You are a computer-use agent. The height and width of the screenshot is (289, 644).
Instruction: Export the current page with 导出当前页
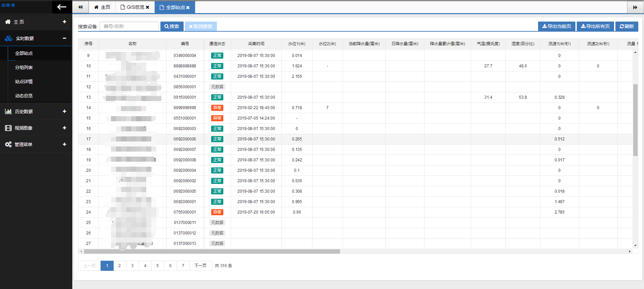pyautogui.click(x=557, y=26)
